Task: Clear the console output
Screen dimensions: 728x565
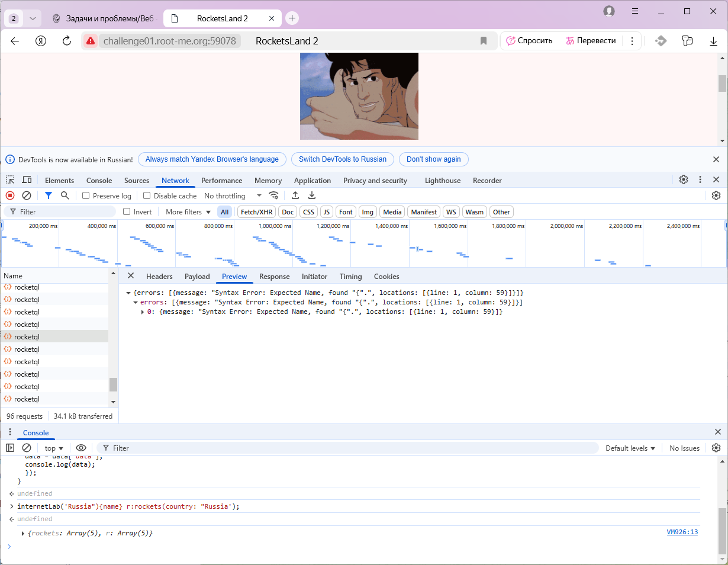Action: click(x=27, y=448)
